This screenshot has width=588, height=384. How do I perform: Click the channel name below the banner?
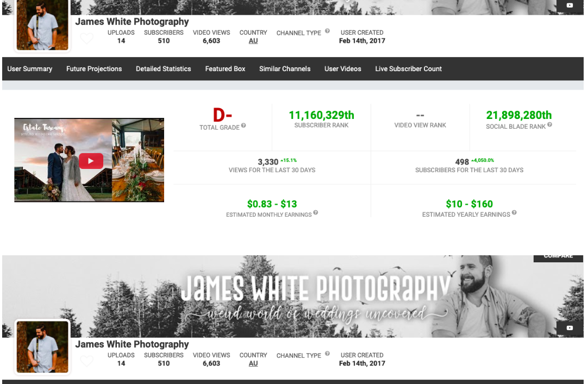[132, 344]
